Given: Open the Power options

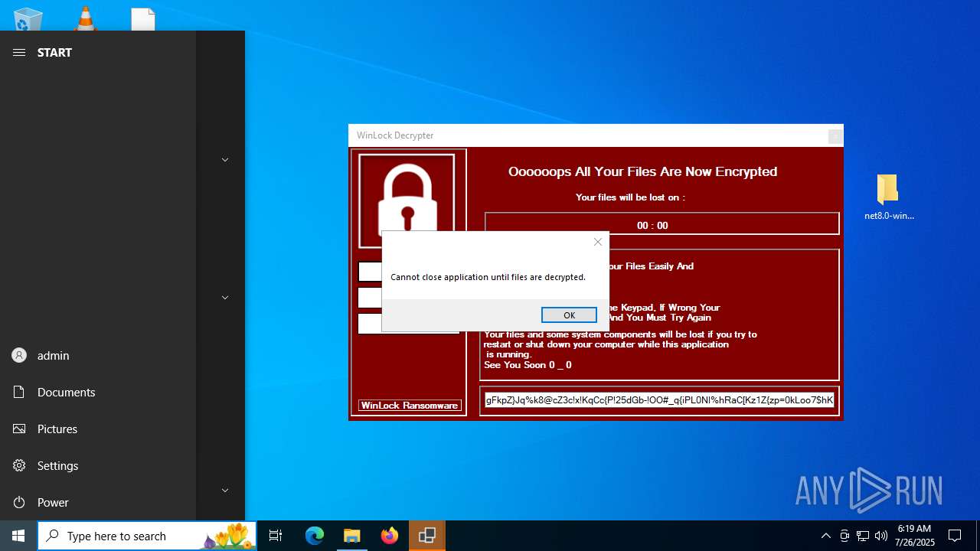Looking at the screenshot, I should click(x=98, y=502).
